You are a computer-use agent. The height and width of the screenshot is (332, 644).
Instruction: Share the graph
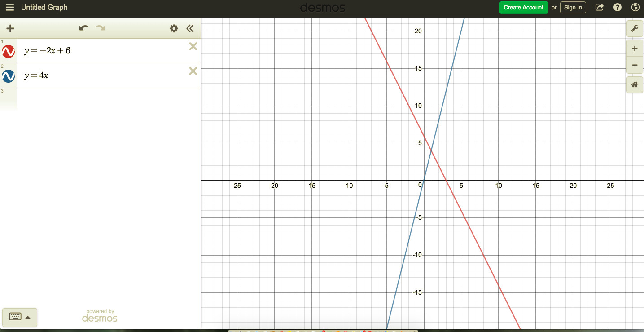(600, 7)
